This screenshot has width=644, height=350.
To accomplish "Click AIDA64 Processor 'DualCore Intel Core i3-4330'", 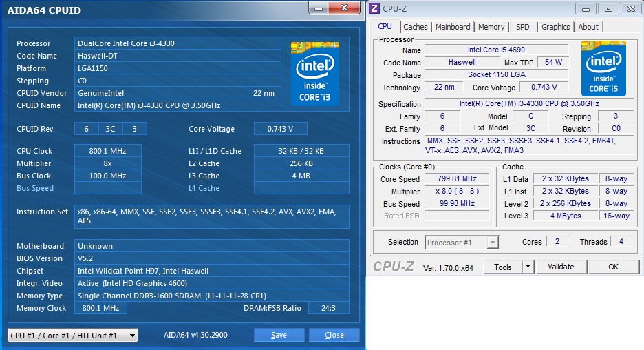I will 178,43.
